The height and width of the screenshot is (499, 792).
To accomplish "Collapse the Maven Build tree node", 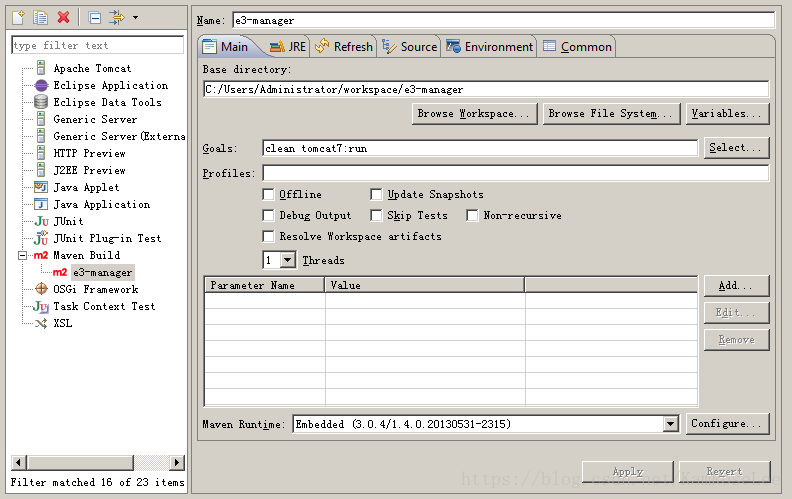I will click(x=22, y=256).
